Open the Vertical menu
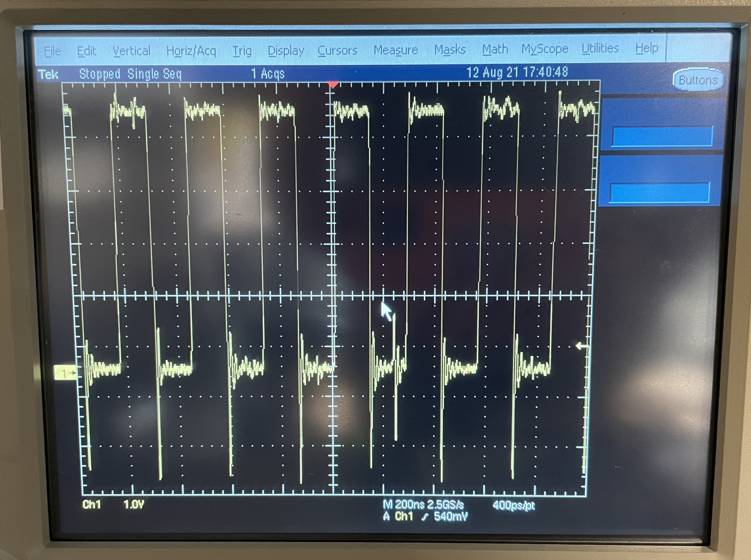The image size is (751, 560). (131, 51)
